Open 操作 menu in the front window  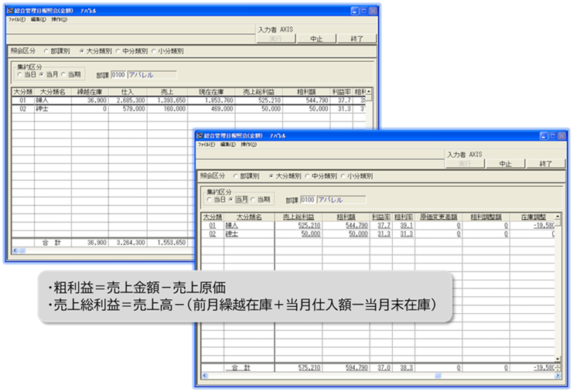[249, 145]
